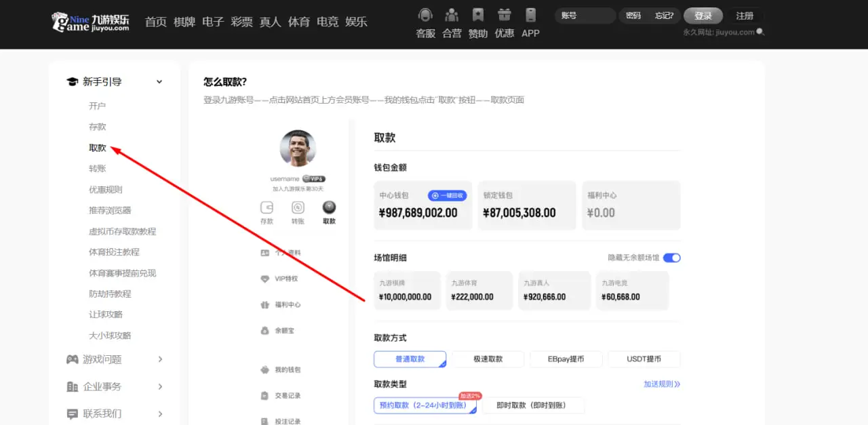Open 电竞 in top navigation
The width and height of the screenshot is (868, 425).
328,22
